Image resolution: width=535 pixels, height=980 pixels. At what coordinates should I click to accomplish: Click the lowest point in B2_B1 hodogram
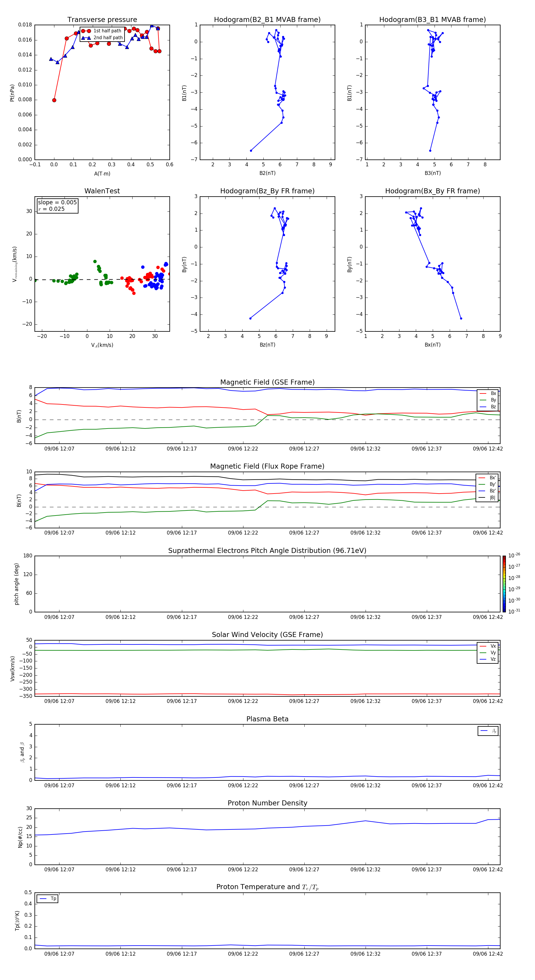(251, 151)
